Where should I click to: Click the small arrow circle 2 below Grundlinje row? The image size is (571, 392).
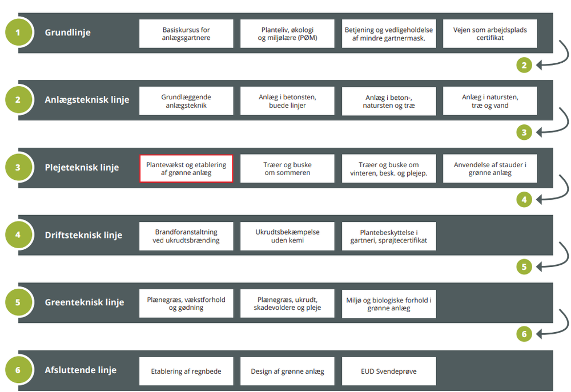524,65
